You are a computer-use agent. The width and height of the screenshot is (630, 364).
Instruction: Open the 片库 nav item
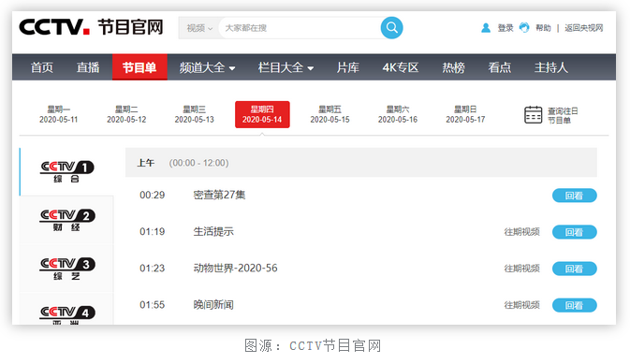point(348,67)
